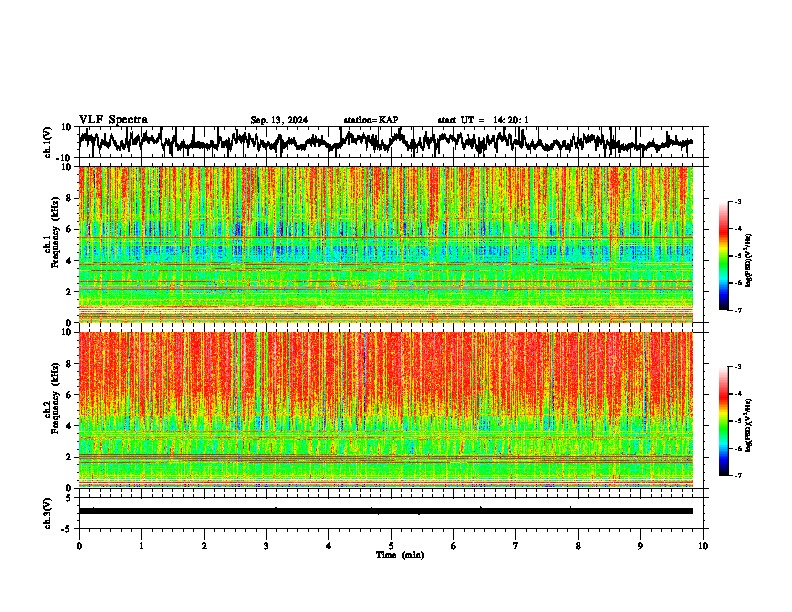Click tick label "1" on the Time axis
This screenshot has width=792, height=612.
click(141, 546)
